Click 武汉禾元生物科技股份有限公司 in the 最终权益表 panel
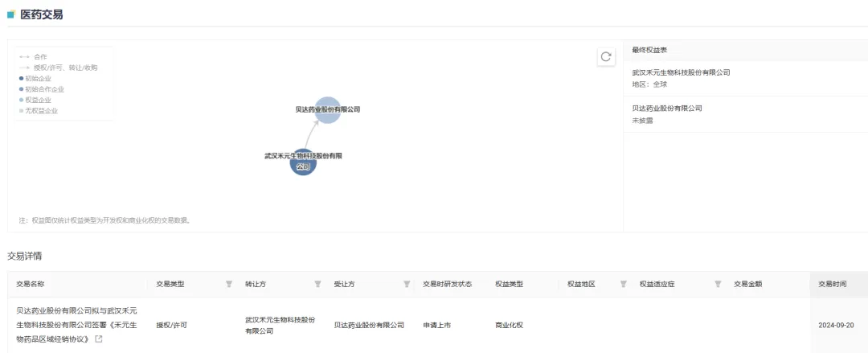This screenshot has width=868, height=353. pyautogui.click(x=681, y=72)
